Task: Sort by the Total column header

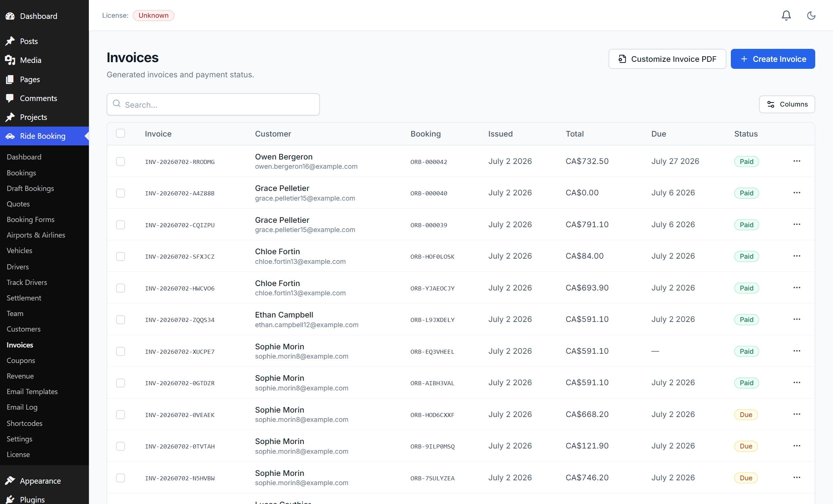Action: [x=575, y=134]
